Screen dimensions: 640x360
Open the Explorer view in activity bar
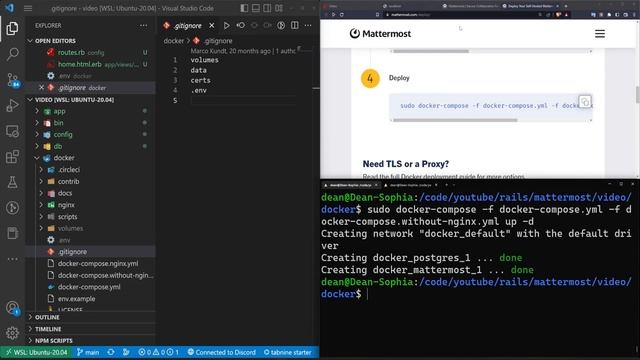pos(12,29)
